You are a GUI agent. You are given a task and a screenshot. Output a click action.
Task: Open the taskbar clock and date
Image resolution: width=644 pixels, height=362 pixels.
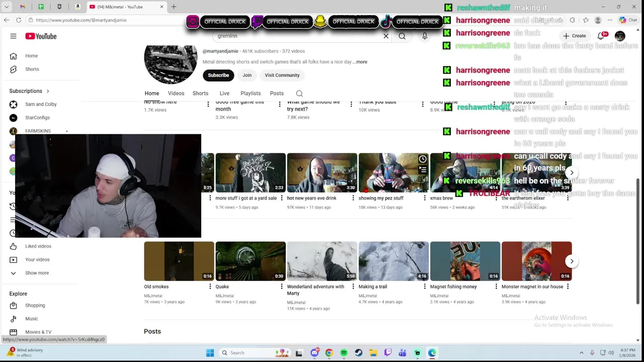pos(627,353)
